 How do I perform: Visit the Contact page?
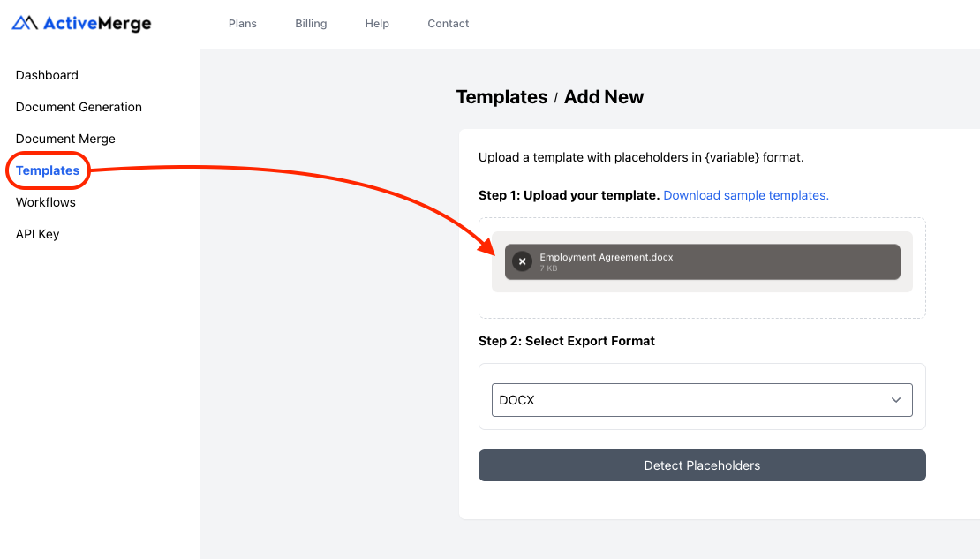coord(448,24)
